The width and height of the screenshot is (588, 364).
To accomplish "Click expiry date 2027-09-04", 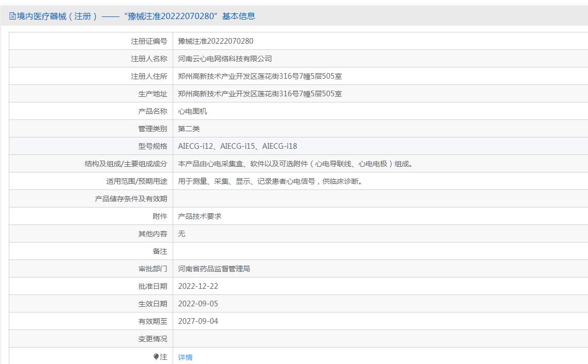I will pos(198,321).
